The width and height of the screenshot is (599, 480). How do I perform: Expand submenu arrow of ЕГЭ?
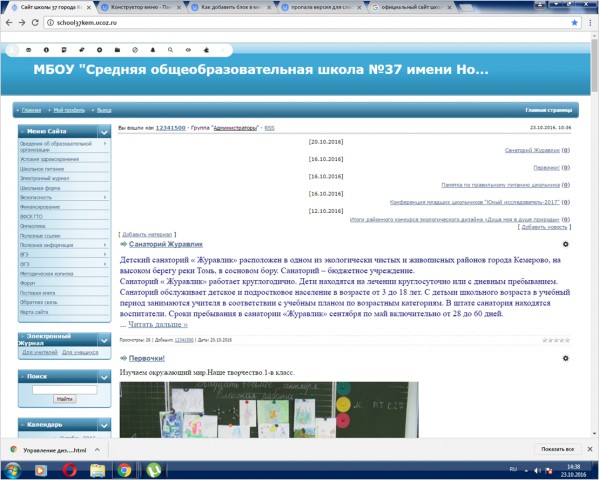105,254
